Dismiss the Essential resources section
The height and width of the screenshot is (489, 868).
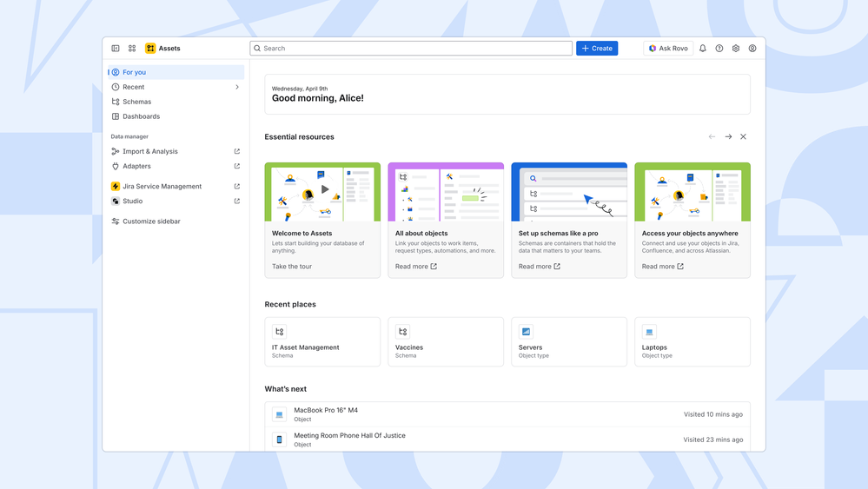pos(744,136)
